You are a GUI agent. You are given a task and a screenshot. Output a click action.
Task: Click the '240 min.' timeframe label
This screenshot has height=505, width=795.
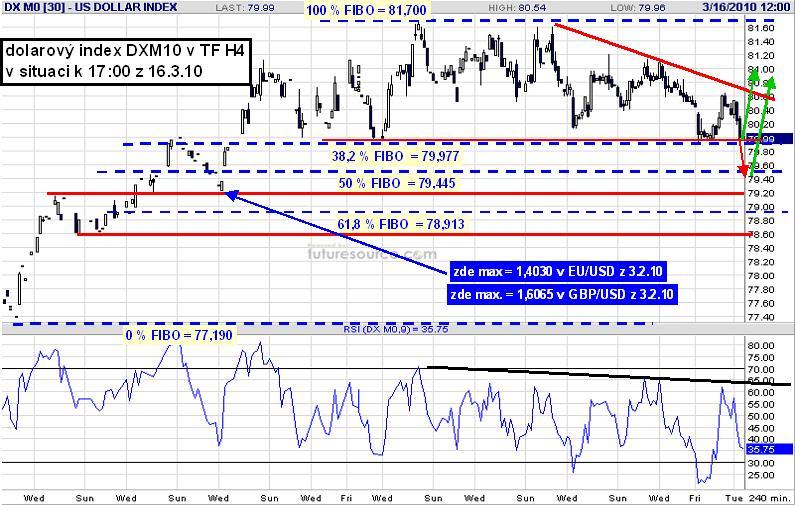pyautogui.click(x=769, y=498)
